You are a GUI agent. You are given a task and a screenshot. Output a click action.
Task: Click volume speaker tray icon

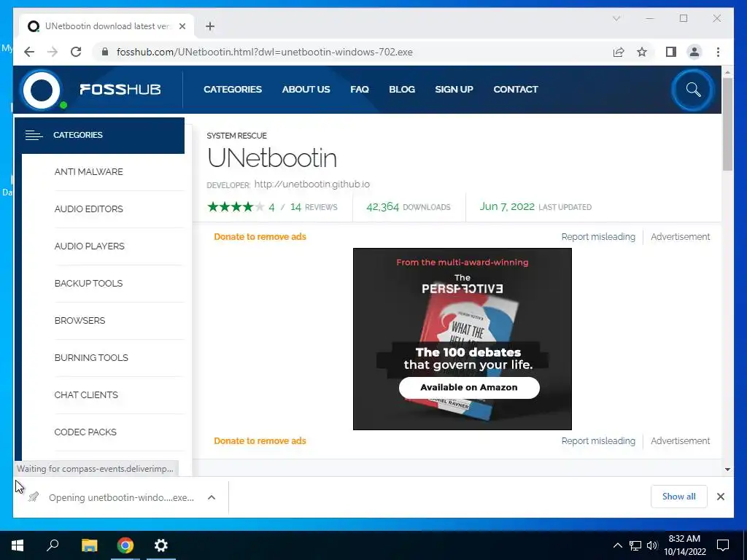pos(652,545)
